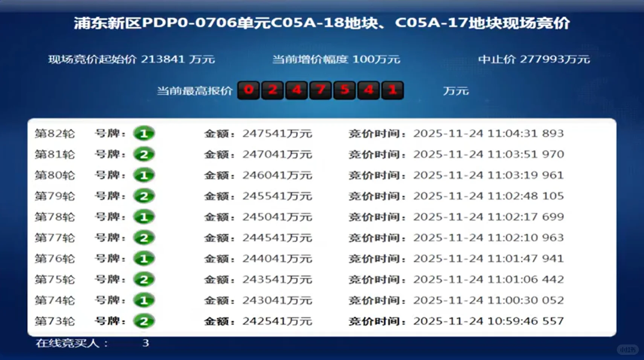Screen dimensions: 644x360
Task: Click the 第75轮 round label
Action: pos(55,279)
